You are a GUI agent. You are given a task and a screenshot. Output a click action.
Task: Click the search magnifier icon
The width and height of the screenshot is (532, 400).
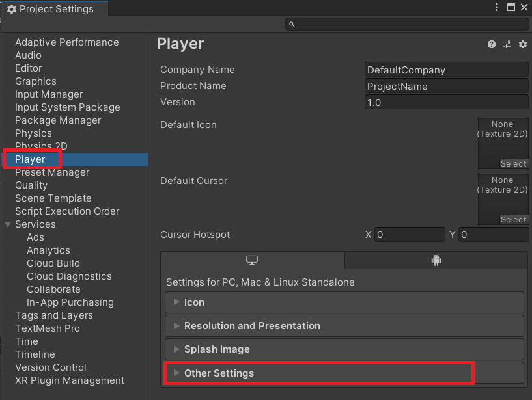click(x=292, y=25)
